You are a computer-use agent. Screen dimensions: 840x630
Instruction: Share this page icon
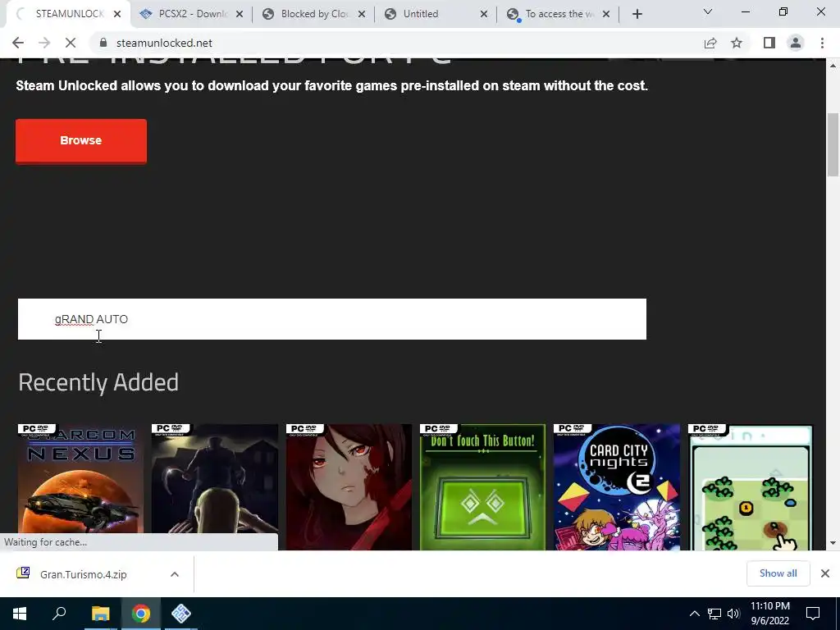pos(710,43)
